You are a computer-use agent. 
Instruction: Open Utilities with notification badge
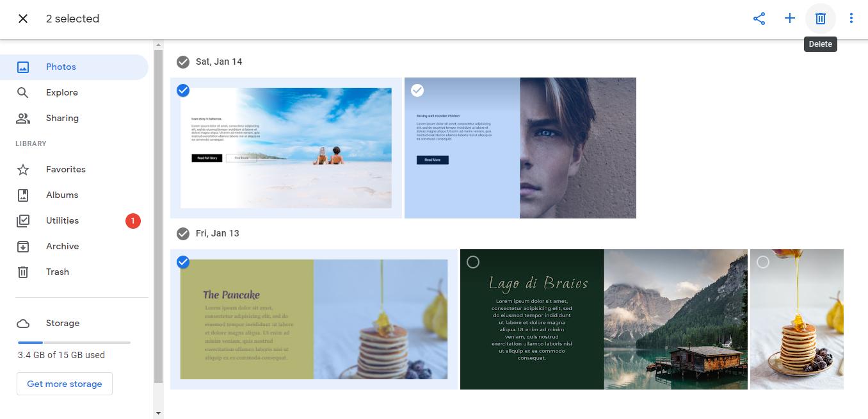62,221
